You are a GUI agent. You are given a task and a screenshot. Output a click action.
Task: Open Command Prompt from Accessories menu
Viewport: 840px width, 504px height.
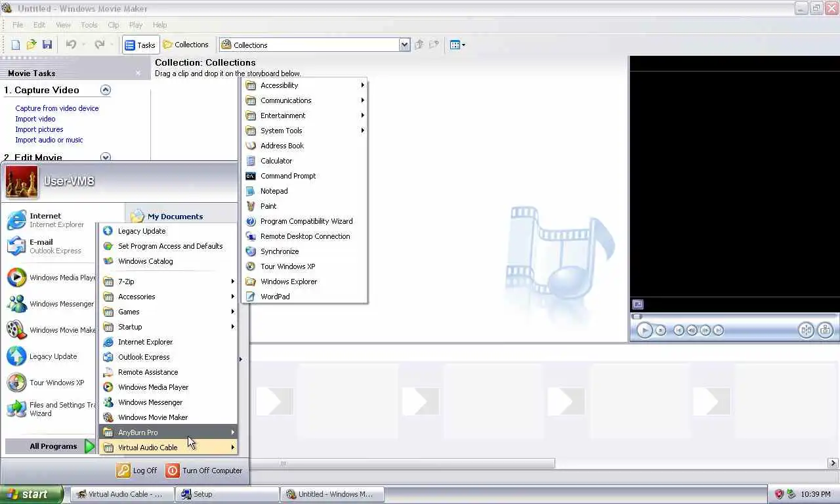click(304, 176)
